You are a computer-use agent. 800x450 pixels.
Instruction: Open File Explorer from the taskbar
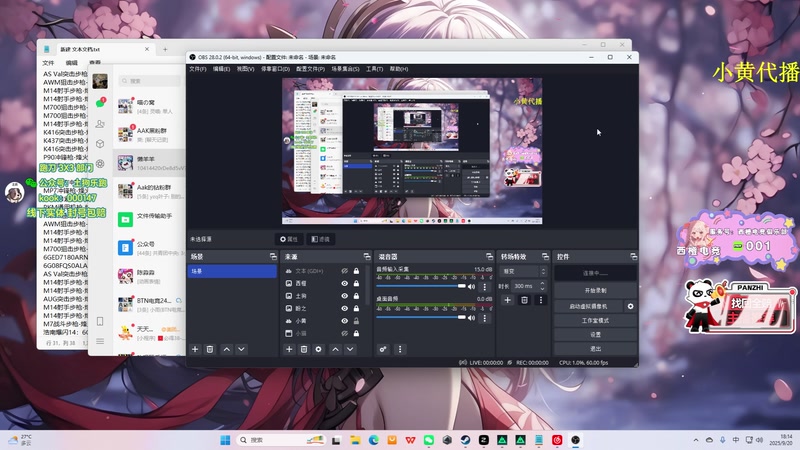click(x=355, y=440)
